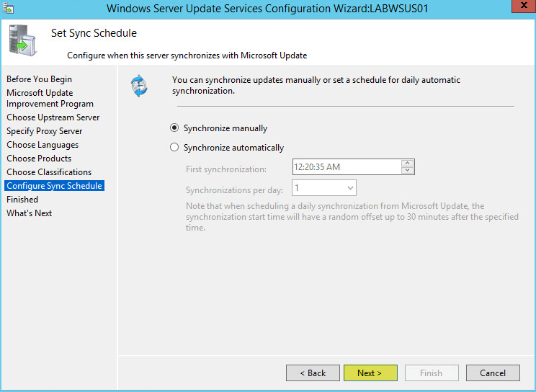Jump to Choose Languages step
The width and height of the screenshot is (536, 392).
(43, 145)
